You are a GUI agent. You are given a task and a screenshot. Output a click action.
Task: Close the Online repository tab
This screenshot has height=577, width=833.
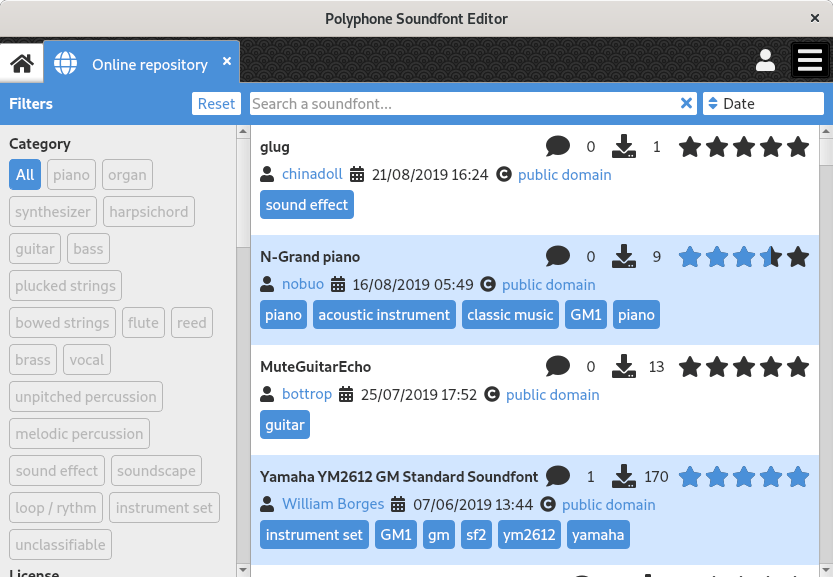(229, 61)
